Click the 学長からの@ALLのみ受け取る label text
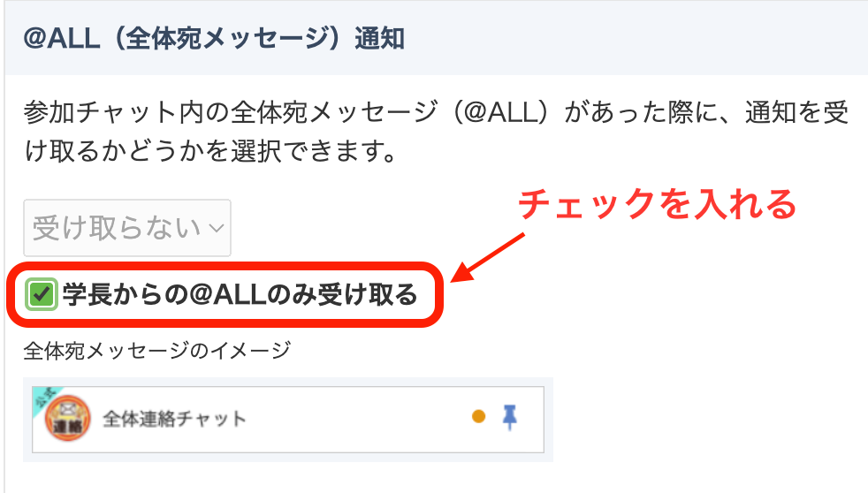The width and height of the screenshot is (868, 493). pos(240,294)
